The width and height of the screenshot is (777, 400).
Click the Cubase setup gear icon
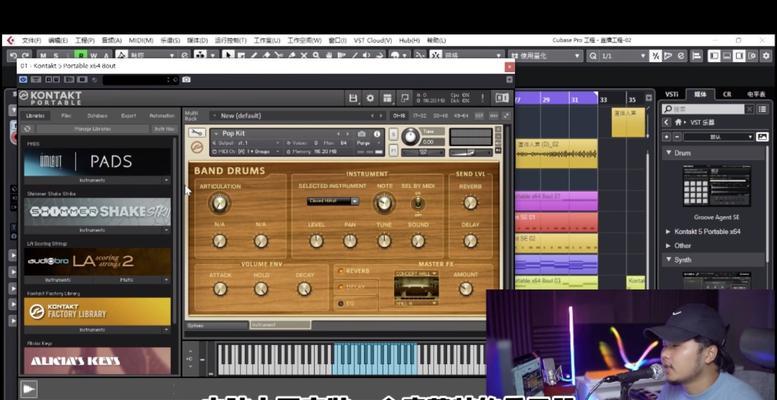766,56
